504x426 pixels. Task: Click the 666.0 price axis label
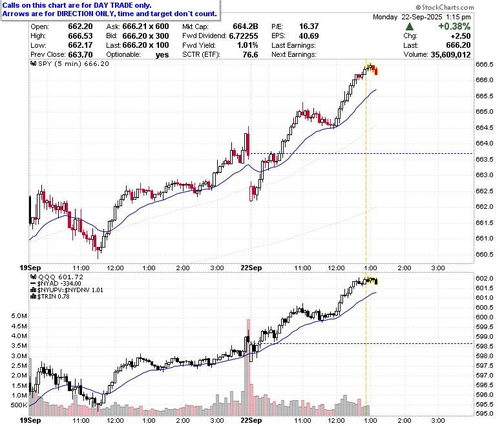pyautogui.click(x=484, y=80)
